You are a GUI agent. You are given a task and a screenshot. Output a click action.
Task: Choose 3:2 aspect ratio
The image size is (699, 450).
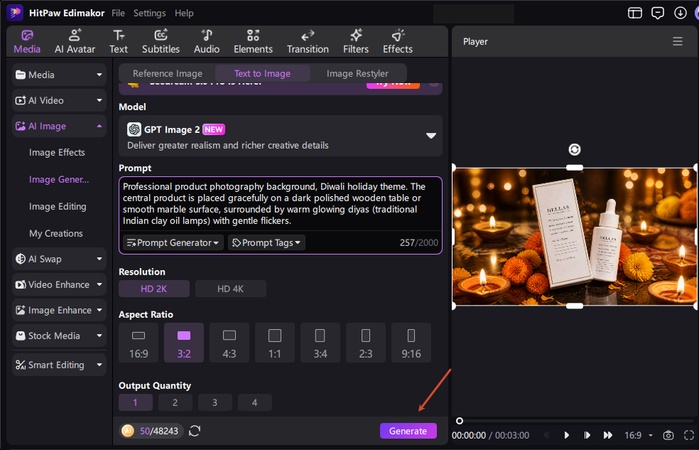pyautogui.click(x=184, y=343)
